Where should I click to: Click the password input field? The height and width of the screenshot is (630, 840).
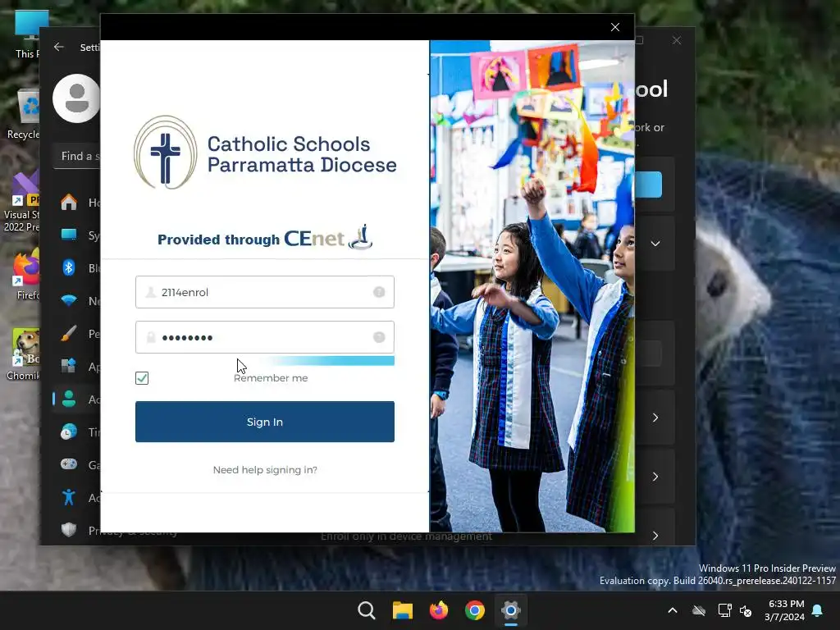point(265,337)
